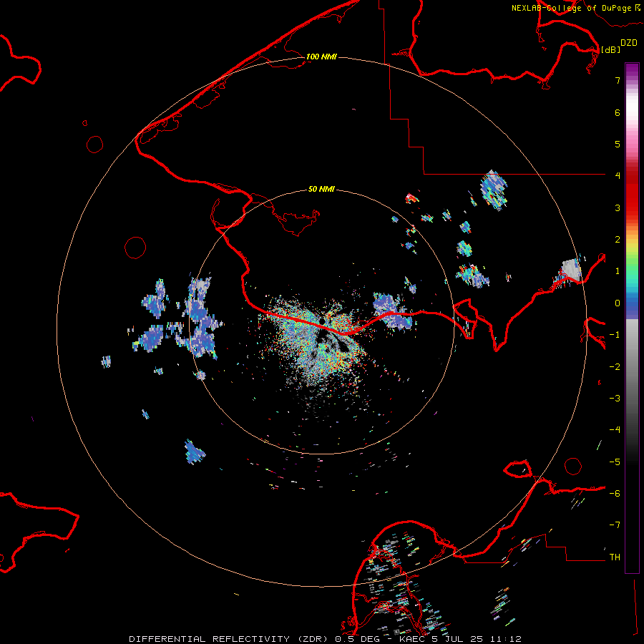The width and height of the screenshot is (644, 644).
Task: Click the 6 value on color scale
Action: click(x=618, y=112)
